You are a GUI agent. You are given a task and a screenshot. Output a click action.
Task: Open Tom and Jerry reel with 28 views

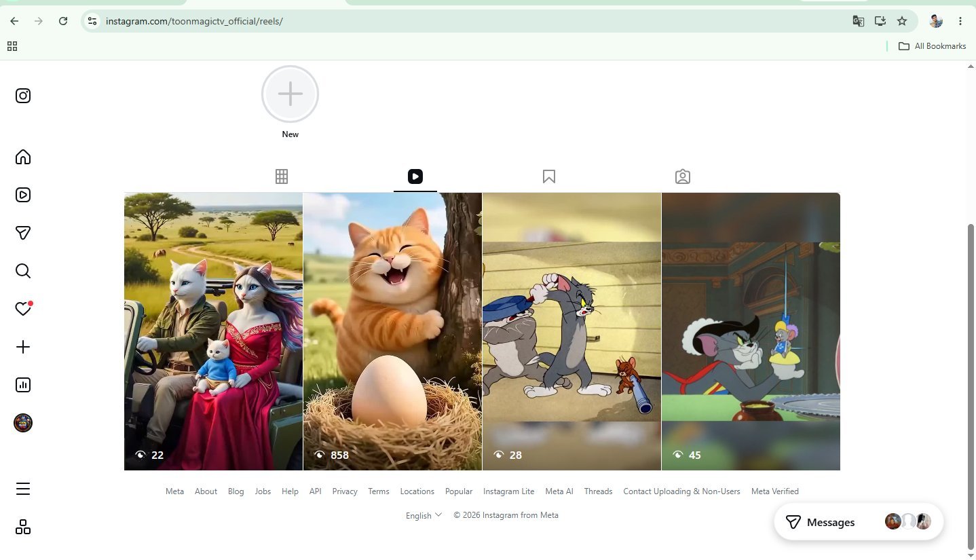coord(571,331)
